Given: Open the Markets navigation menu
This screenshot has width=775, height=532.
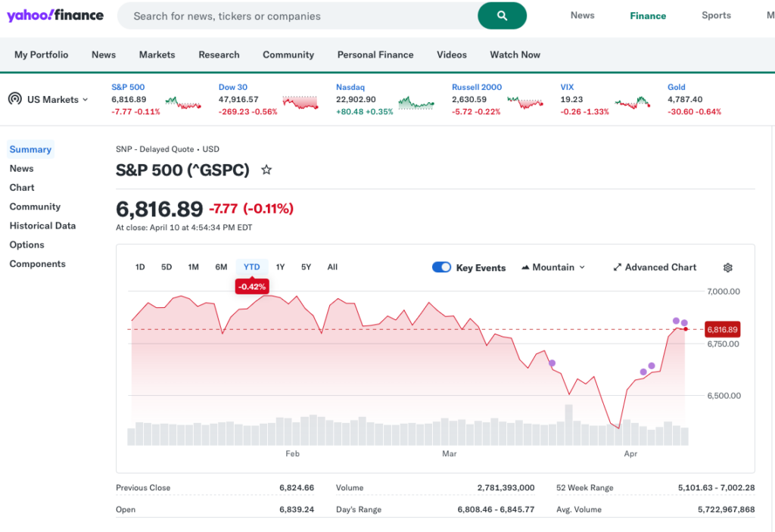Looking at the screenshot, I should 157,54.
